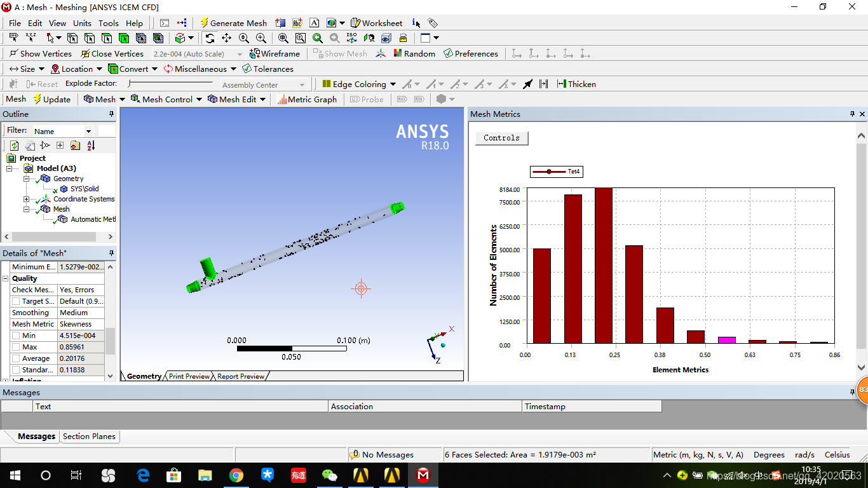Toggle Wireframe display mode

pyautogui.click(x=275, y=53)
